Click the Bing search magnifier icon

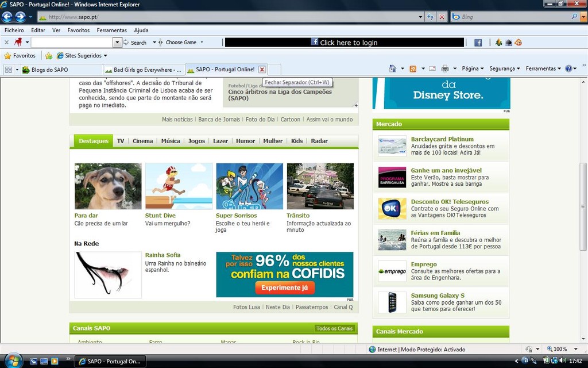(x=574, y=17)
